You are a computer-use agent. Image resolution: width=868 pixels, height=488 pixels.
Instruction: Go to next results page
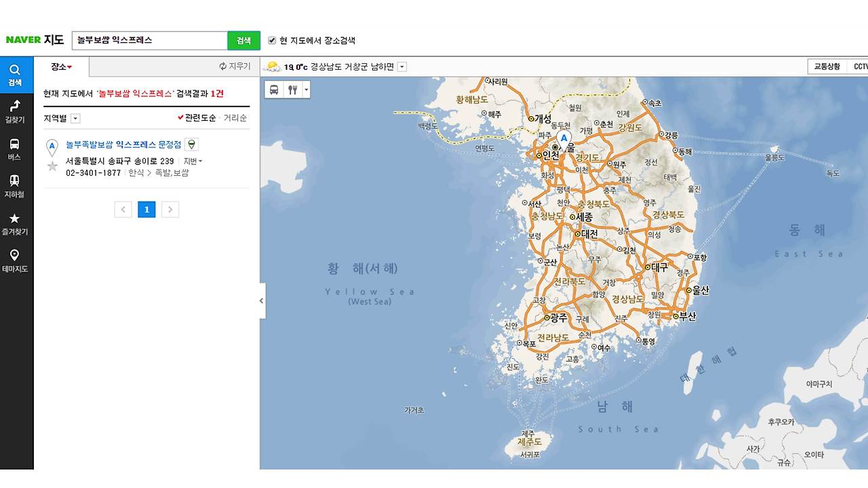pos(170,209)
